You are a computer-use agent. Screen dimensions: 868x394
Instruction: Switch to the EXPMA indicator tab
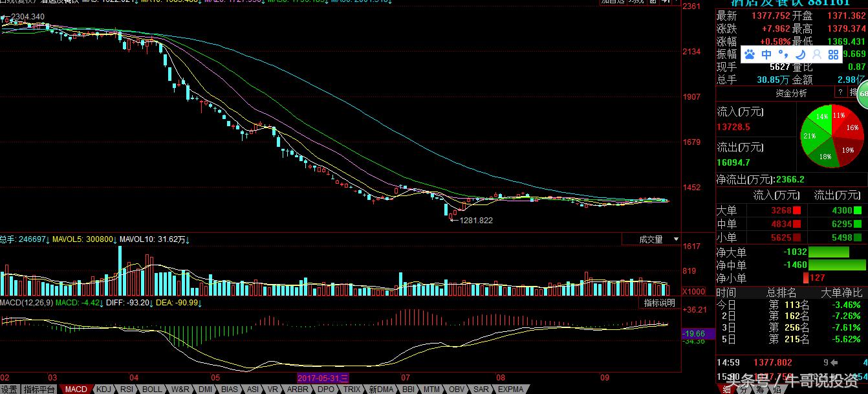511,389
